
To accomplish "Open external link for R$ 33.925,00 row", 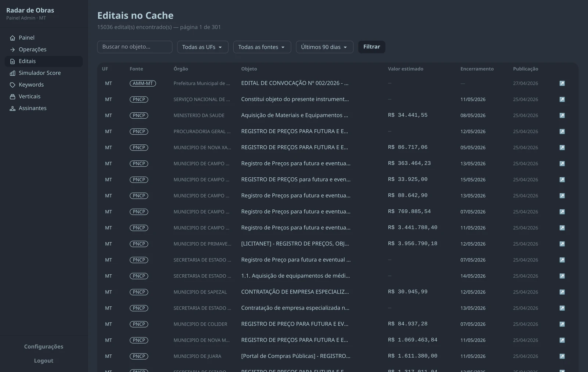I will [x=562, y=180].
